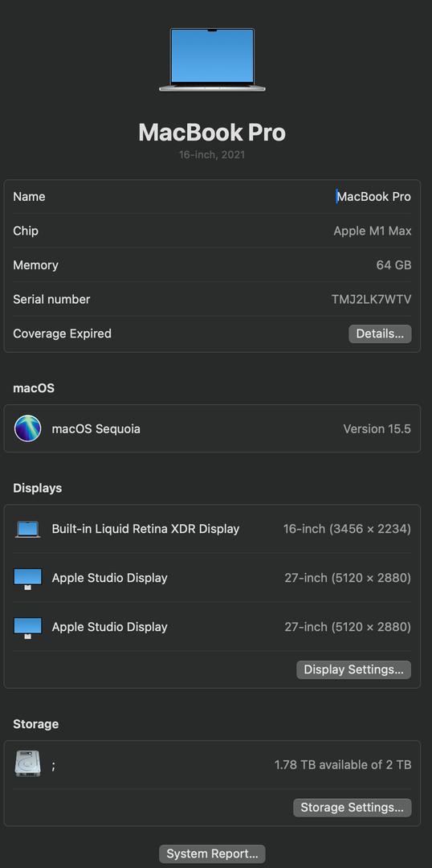The width and height of the screenshot is (432, 868).
Task: Click the serial number TMJ2LK7WTV
Action: 371,300
